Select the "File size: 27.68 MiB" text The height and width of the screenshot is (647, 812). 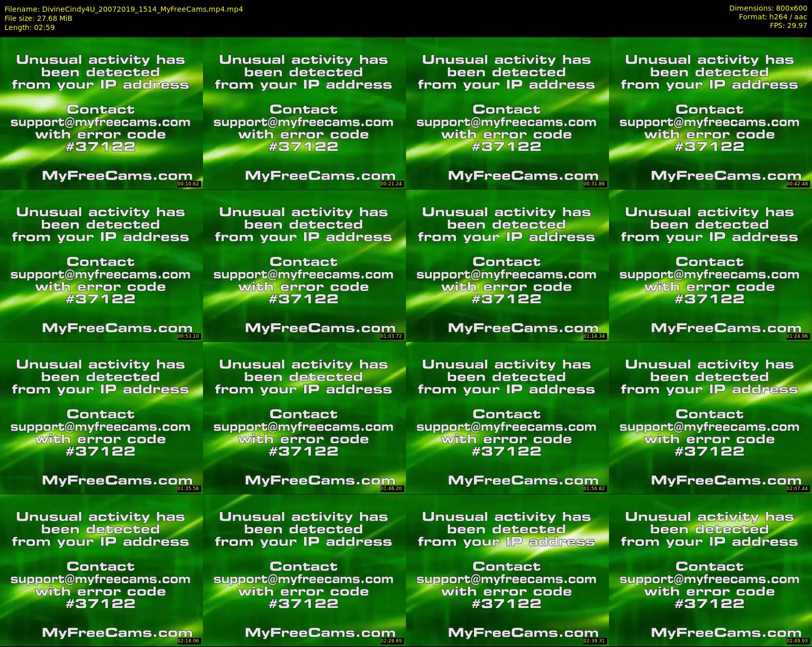[38, 18]
